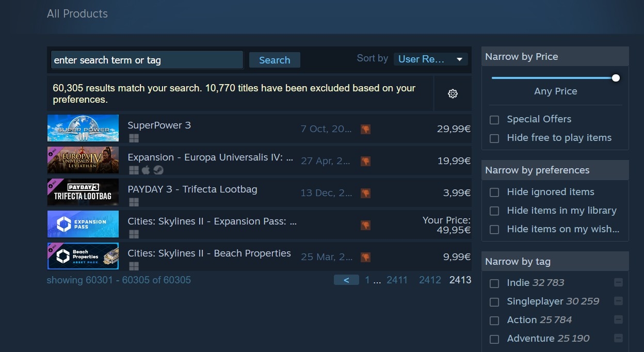Image resolution: width=644 pixels, height=352 pixels.
Task: Click release date 25 Mar
Action: (x=326, y=257)
